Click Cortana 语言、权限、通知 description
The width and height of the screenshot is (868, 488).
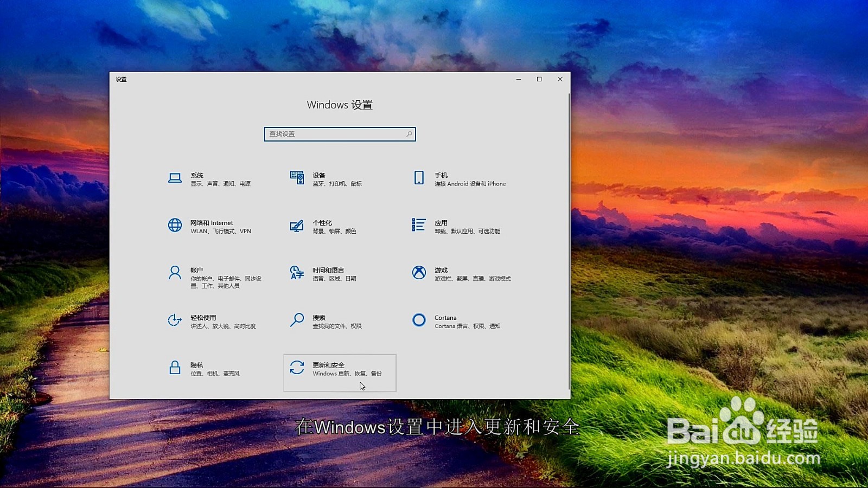(468, 326)
